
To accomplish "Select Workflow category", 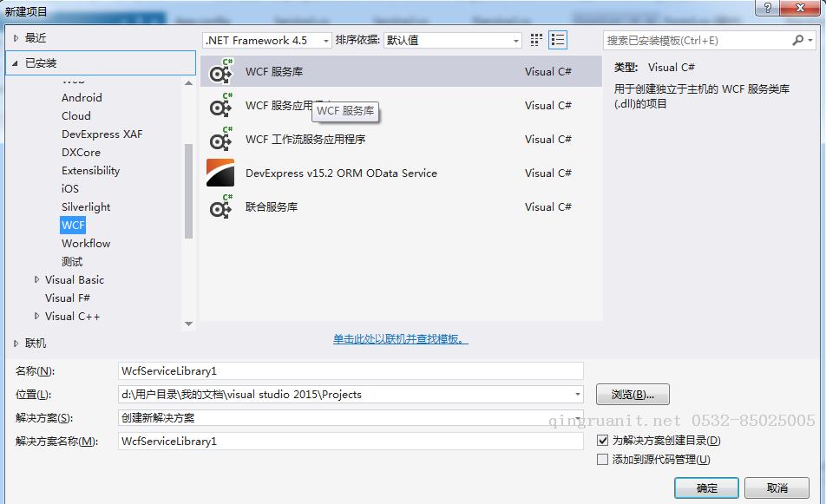I will 86,243.
